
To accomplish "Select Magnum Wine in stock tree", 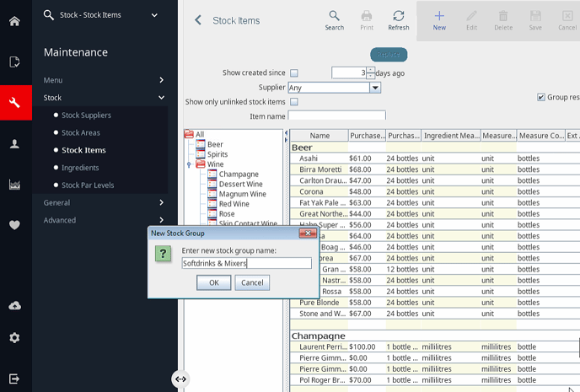I will [x=237, y=194].
